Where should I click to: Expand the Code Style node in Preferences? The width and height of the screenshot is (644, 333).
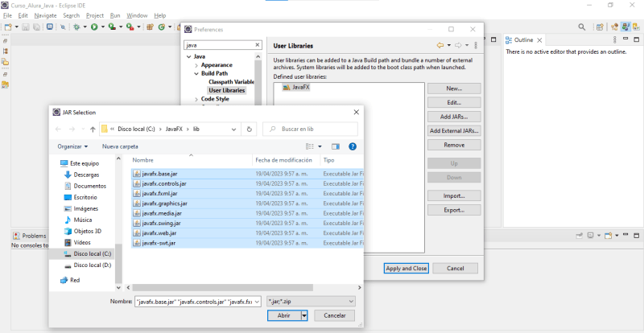coord(196,100)
